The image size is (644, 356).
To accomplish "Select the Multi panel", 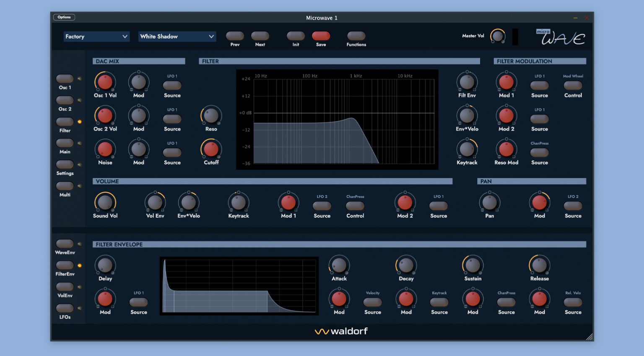I will (65, 186).
